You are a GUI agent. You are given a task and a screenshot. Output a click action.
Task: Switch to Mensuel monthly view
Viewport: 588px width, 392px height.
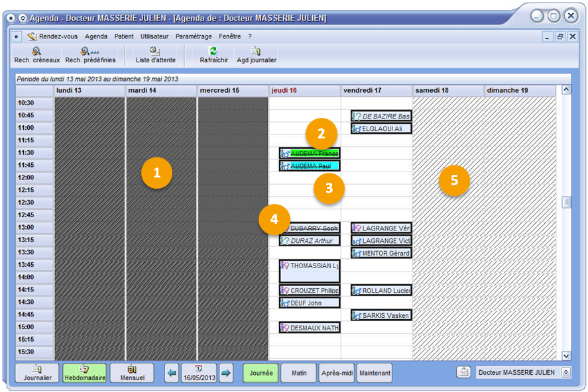click(x=132, y=373)
